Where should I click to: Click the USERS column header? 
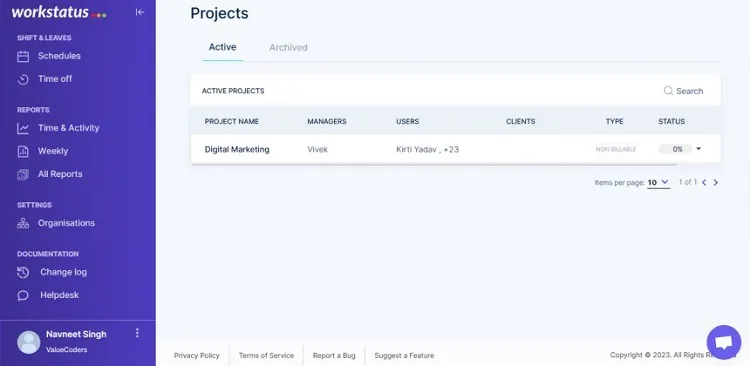click(x=408, y=122)
